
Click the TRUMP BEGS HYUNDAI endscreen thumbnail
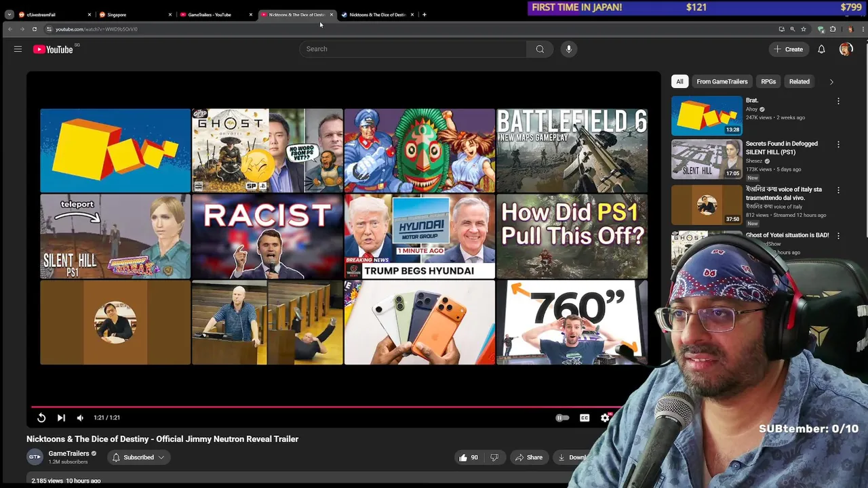tap(420, 237)
